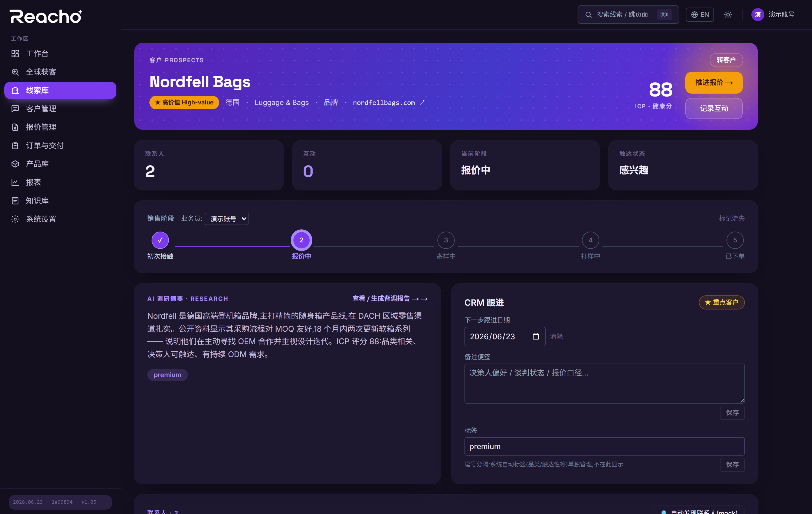Click the globe icon beside EN
The height and width of the screenshot is (514, 812).
694,15
